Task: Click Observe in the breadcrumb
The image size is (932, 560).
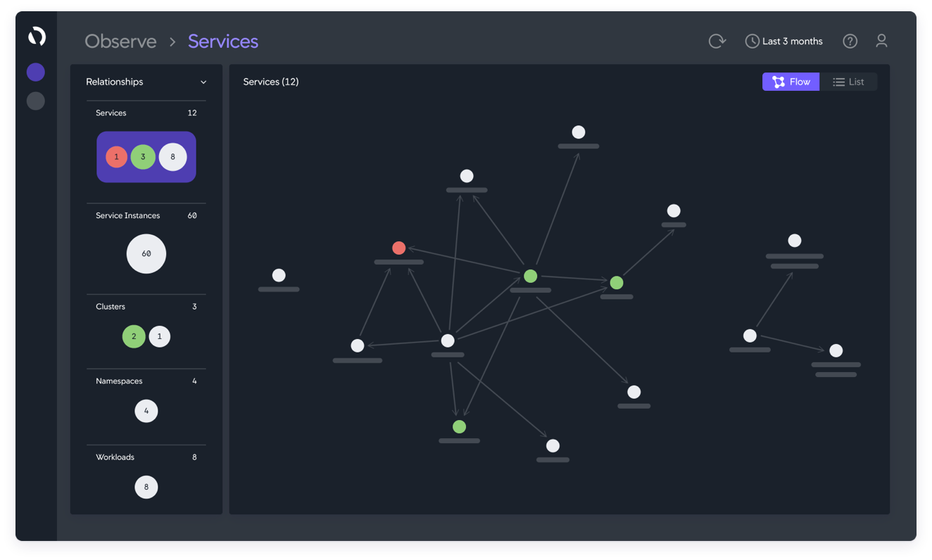Action: [120, 42]
